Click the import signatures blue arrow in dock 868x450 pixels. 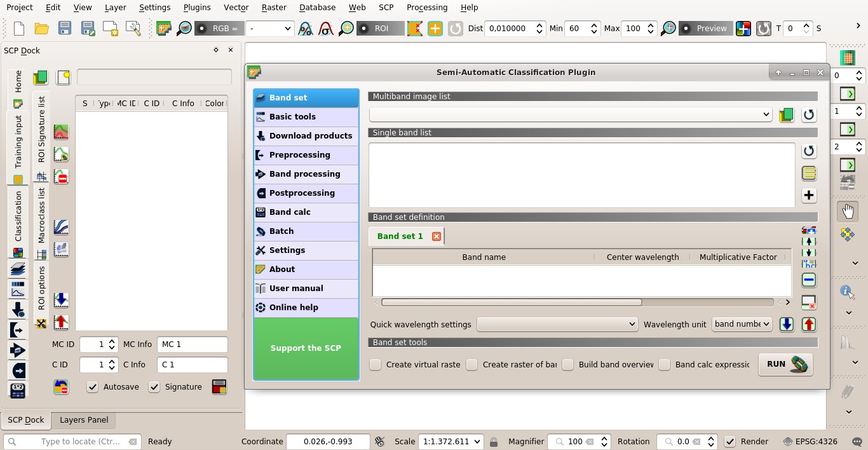coord(61,299)
